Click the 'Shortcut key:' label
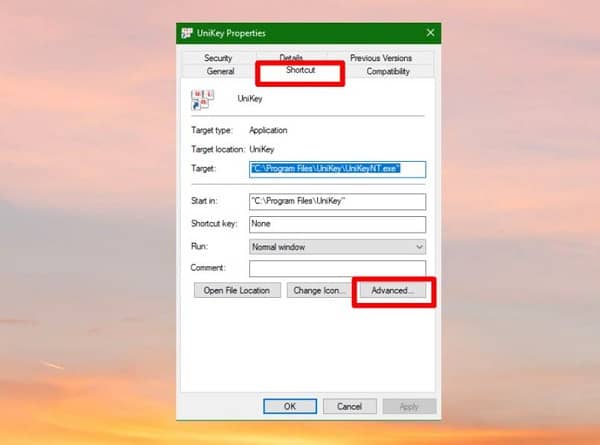 214,223
